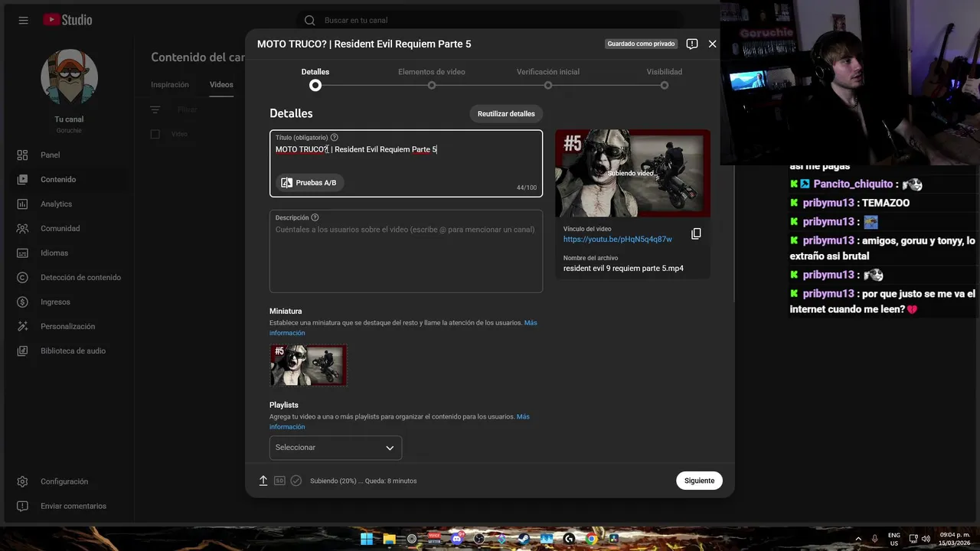Switch to the Inspiración tab

[170, 84]
